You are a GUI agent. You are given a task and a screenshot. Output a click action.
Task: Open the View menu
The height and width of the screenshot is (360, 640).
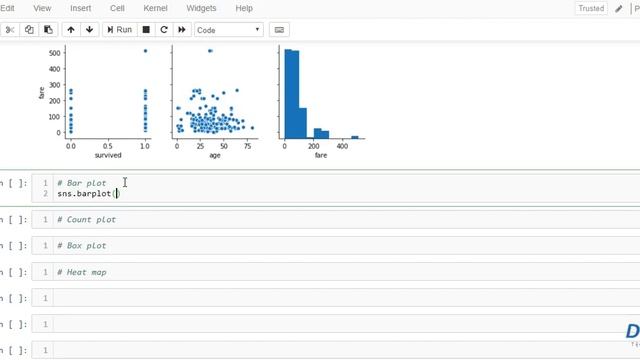(42, 8)
